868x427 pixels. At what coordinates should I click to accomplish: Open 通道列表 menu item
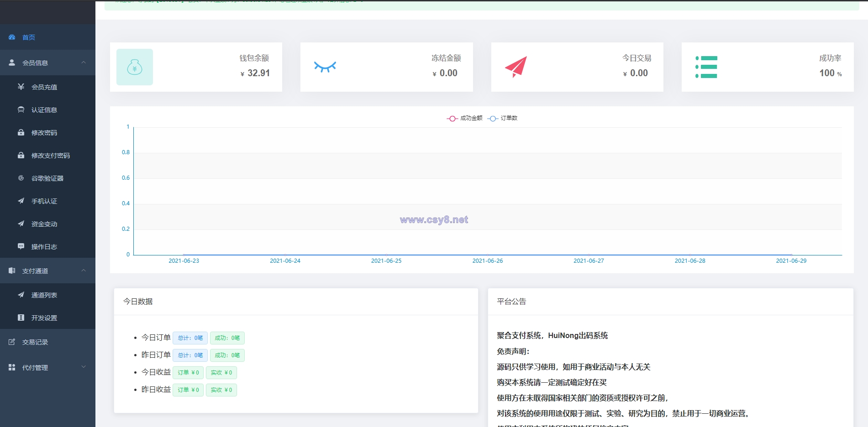[x=47, y=295]
